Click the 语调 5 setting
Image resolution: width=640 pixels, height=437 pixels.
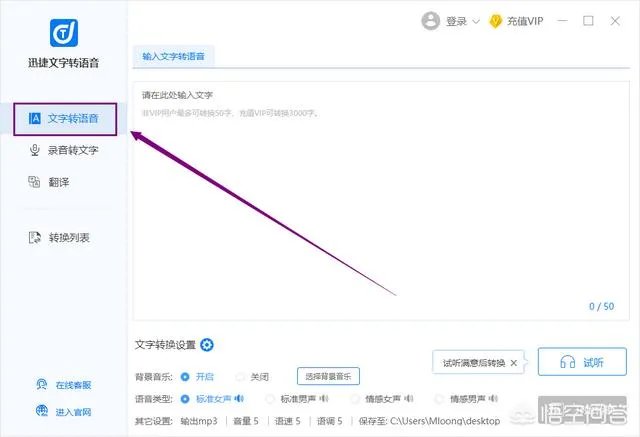[330, 421]
